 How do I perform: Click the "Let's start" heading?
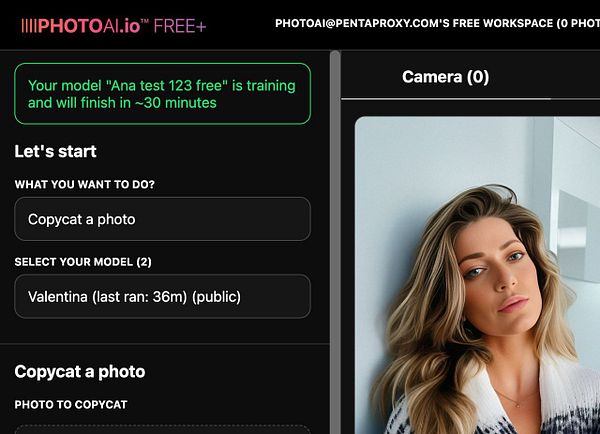(x=55, y=151)
